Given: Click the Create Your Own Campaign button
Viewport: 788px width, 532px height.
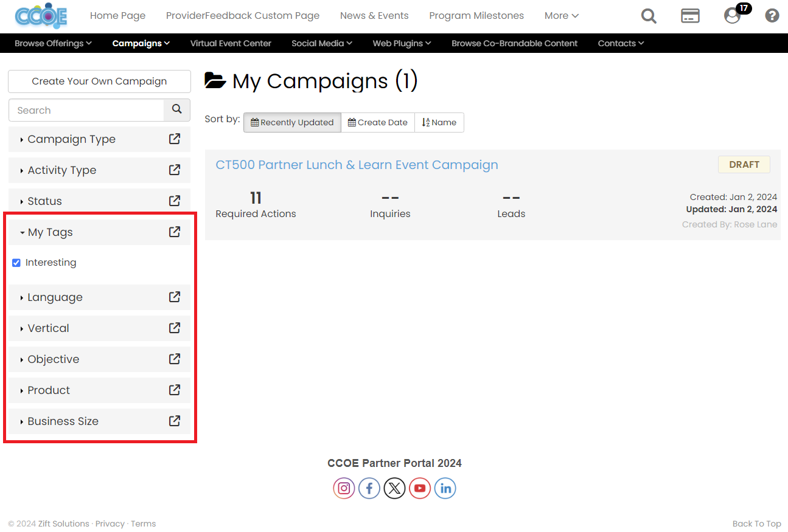Looking at the screenshot, I should (99, 81).
